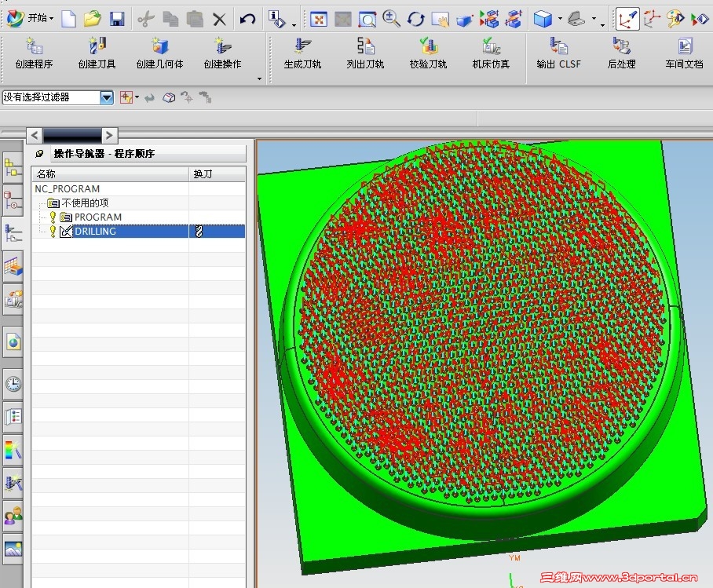The height and width of the screenshot is (588, 713).
Task: Click the Paste clipboard icon
Action: pyautogui.click(x=195, y=19)
